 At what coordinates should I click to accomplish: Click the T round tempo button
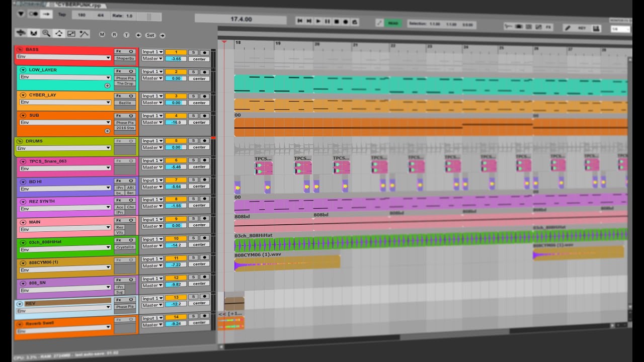point(126,35)
